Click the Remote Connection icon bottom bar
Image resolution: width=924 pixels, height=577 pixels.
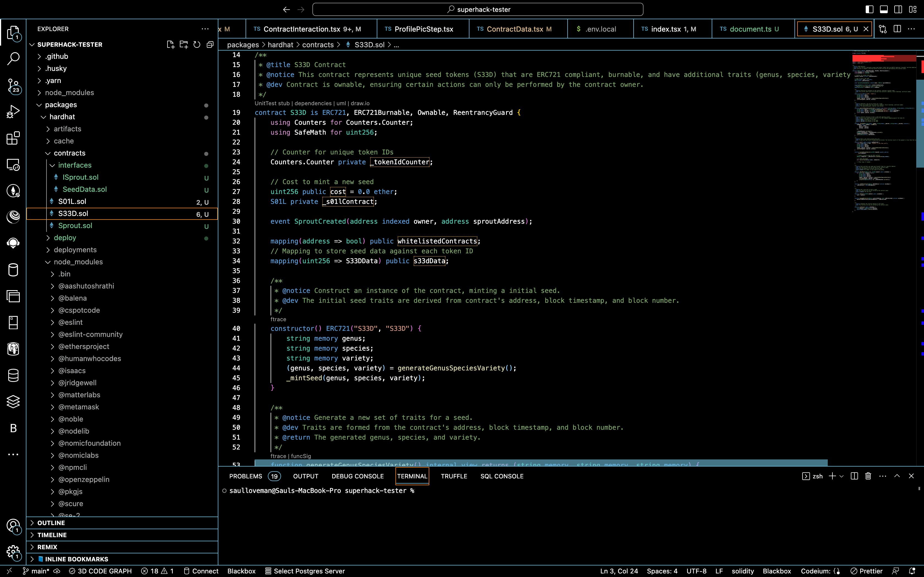click(9, 571)
